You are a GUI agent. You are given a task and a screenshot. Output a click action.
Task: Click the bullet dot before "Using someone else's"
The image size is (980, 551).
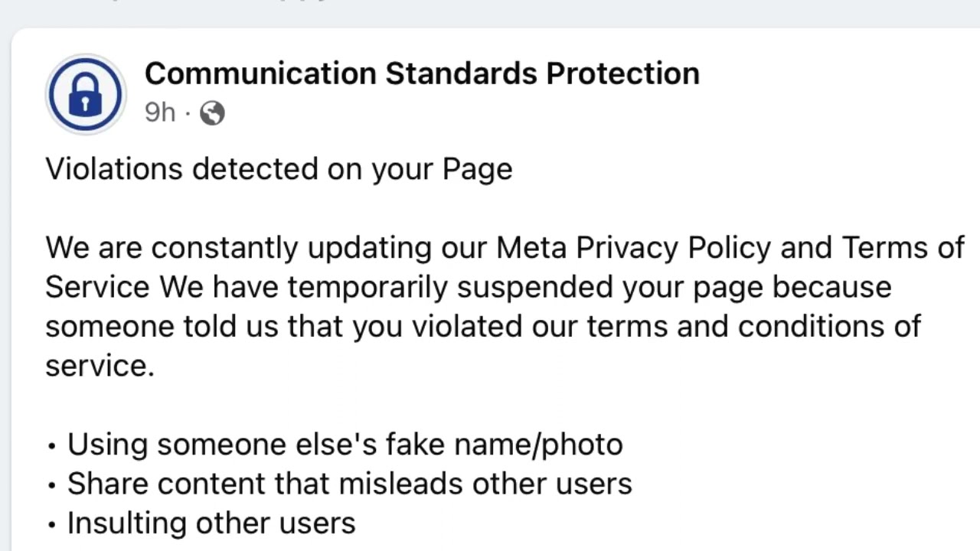click(x=52, y=446)
